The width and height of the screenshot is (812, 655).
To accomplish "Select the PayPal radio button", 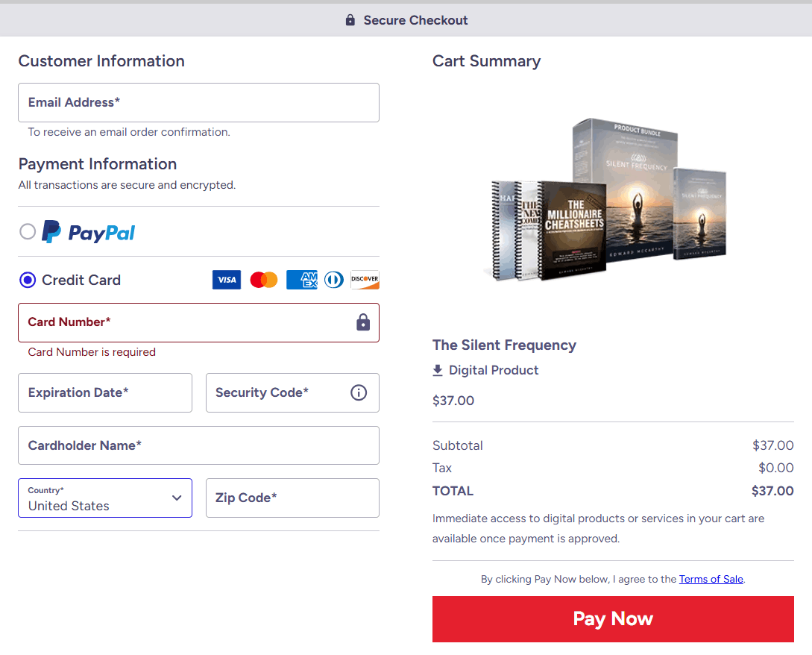I will [28, 231].
